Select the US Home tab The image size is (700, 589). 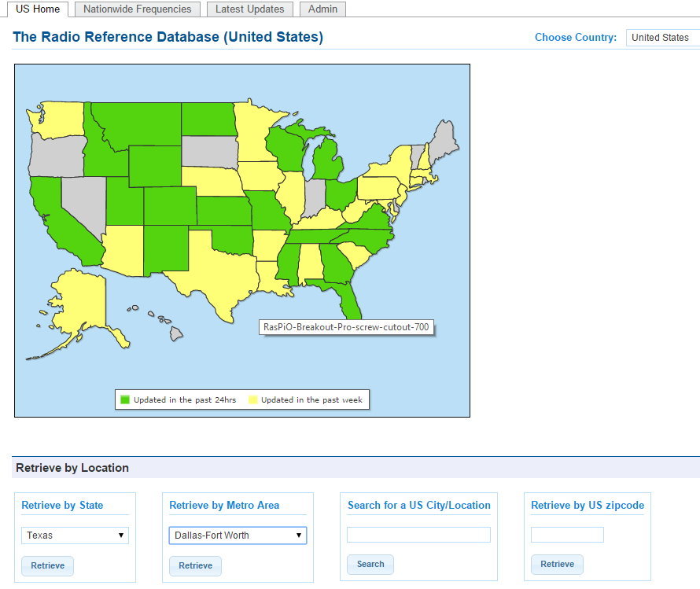[x=38, y=9]
